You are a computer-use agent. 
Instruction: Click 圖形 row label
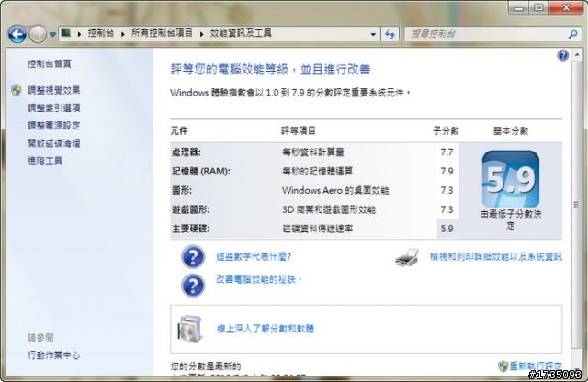pos(182,190)
